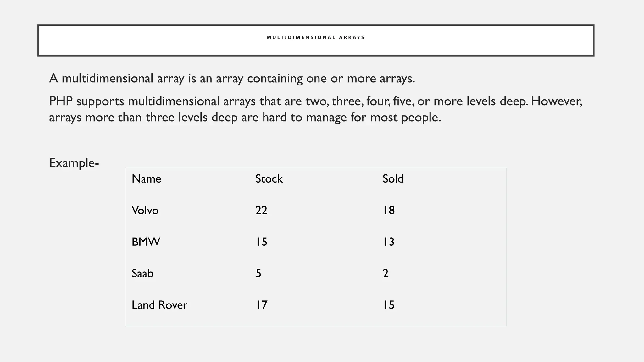Select the "BMW" table cell
The height and width of the screenshot is (362, 644).
coord(146,242)
